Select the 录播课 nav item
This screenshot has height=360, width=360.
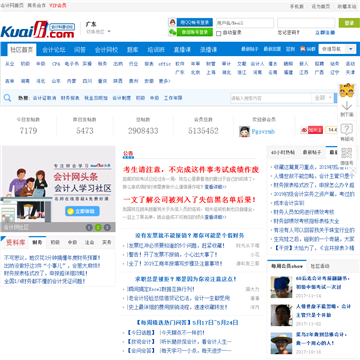click(208, 50)
